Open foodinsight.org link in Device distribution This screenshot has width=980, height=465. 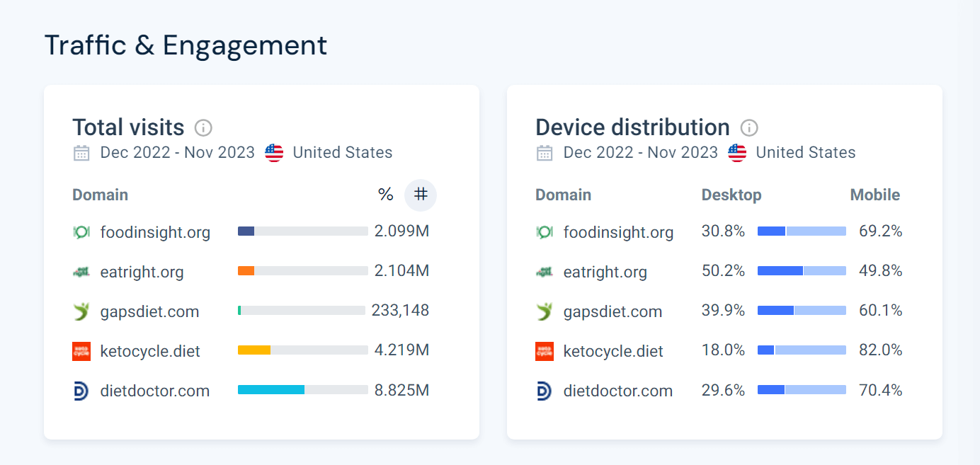coord(618,232)
